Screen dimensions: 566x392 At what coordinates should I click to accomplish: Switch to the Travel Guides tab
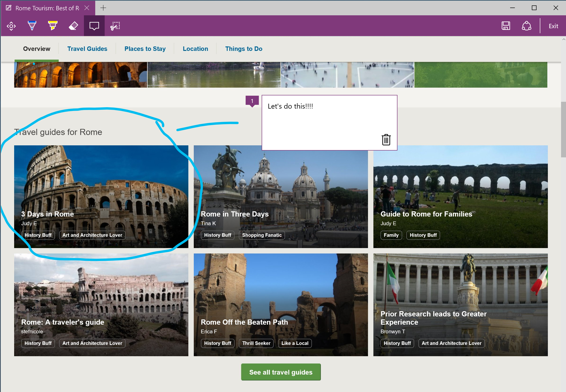tap(87, 49)
